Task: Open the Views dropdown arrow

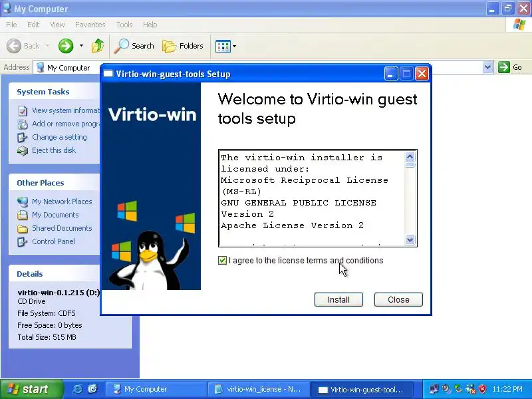Action: (235, 46)
